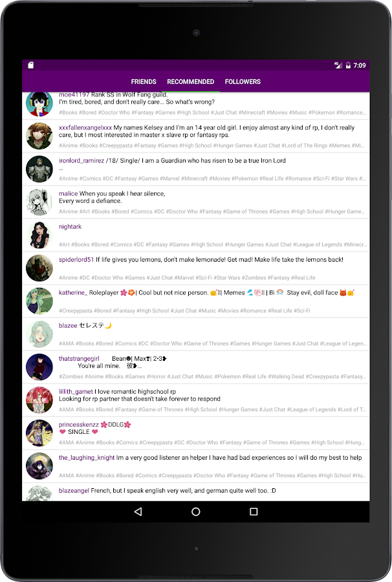392x582 pixels.
Task: Tap the Android back navigation icon
Action: (138, 512)
